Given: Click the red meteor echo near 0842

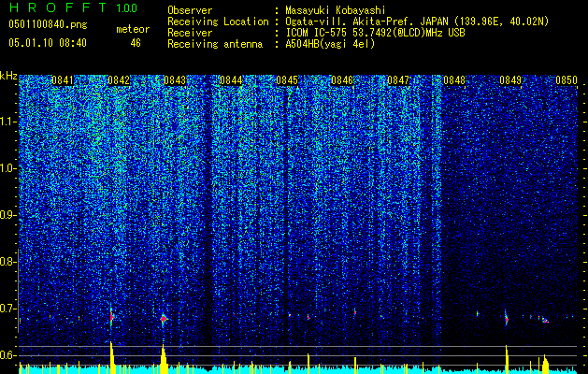Looking at the screenshot, I should [x=111, y=317].
